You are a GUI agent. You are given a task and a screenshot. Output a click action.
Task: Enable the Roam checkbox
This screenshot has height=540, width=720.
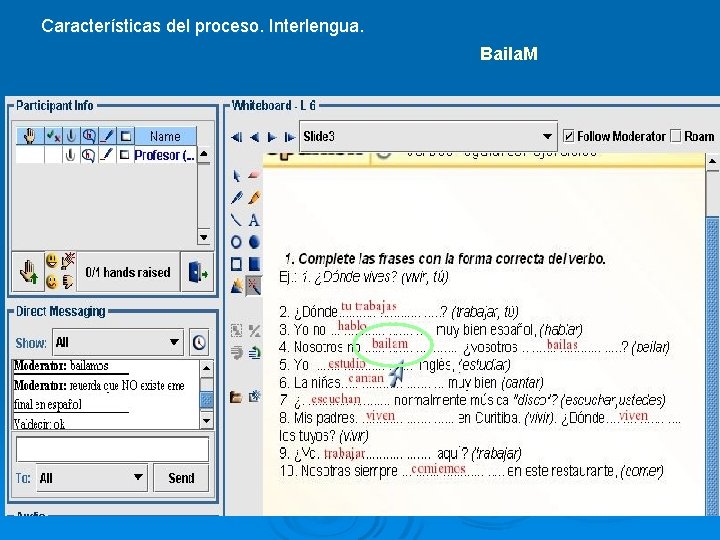675,136
